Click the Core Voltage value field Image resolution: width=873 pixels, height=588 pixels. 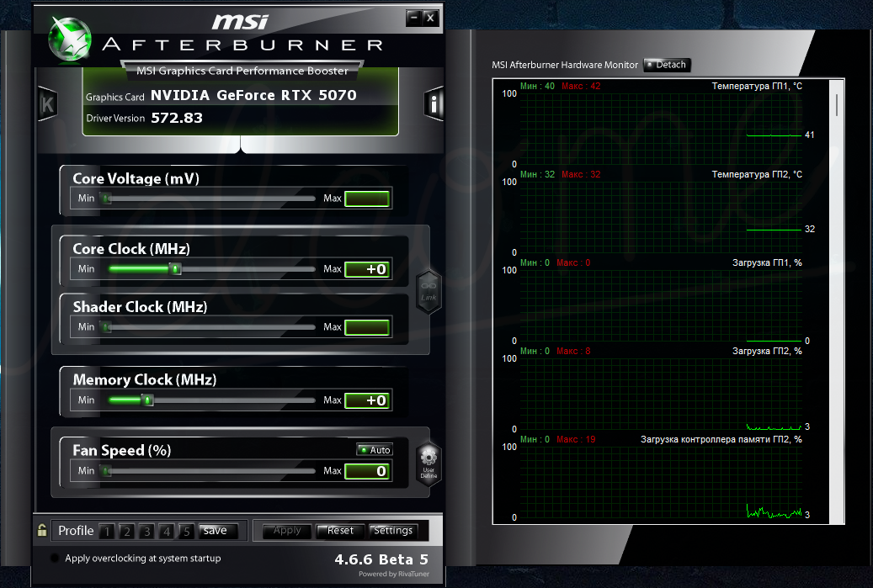click(367, 199)
